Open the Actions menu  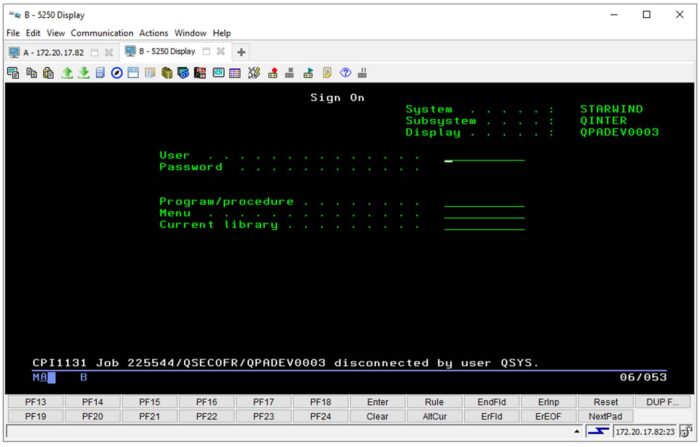click(x=154, y=33)
